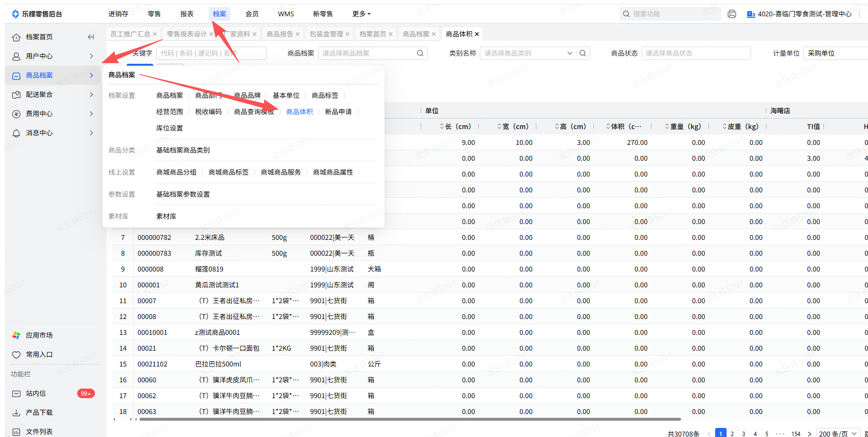This screenshot has height=437, width=868.
Task: Expand 费用中心 with its chevron
Action: [91, 114]
